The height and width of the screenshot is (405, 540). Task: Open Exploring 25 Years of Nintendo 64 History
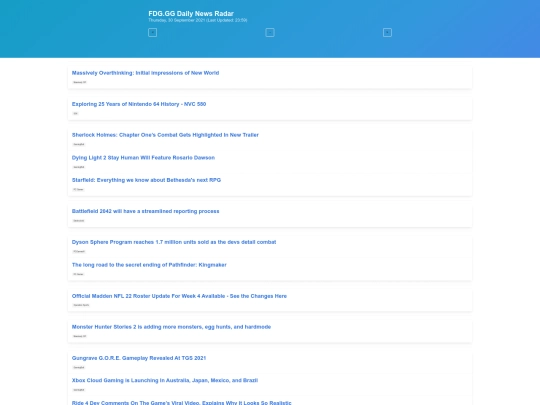139,104
